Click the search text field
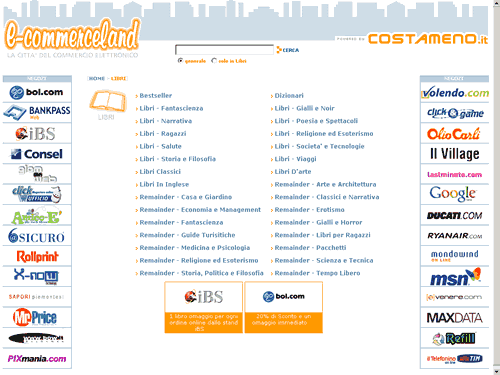This screenshot has width=500, height=375. [x=224, y=50]
